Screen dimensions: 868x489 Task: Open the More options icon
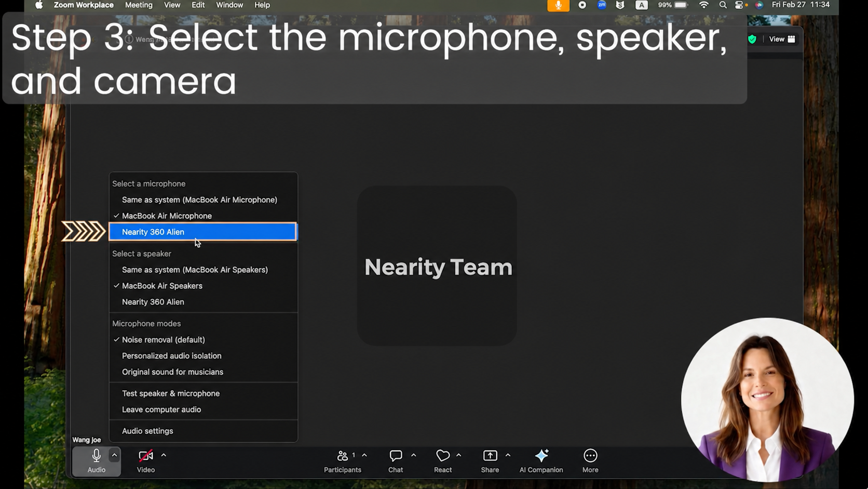[x=590, y=456]
